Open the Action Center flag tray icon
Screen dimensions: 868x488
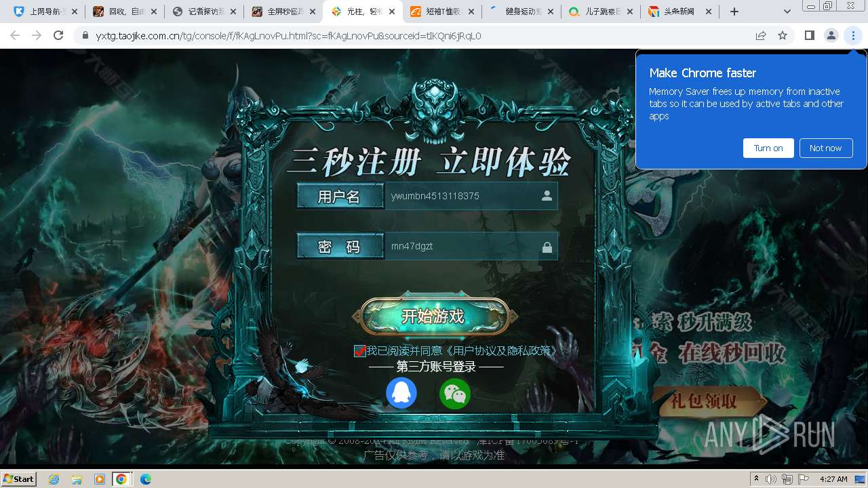[x=804, y=479]
